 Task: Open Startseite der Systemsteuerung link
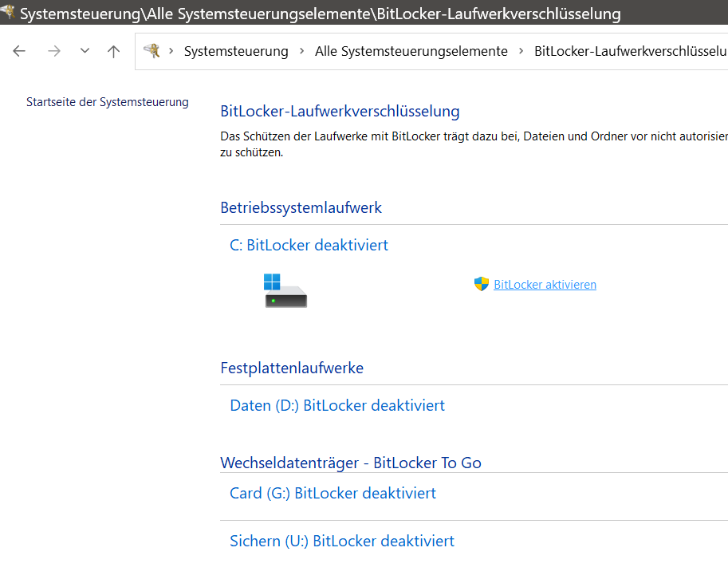pos(108,102)
